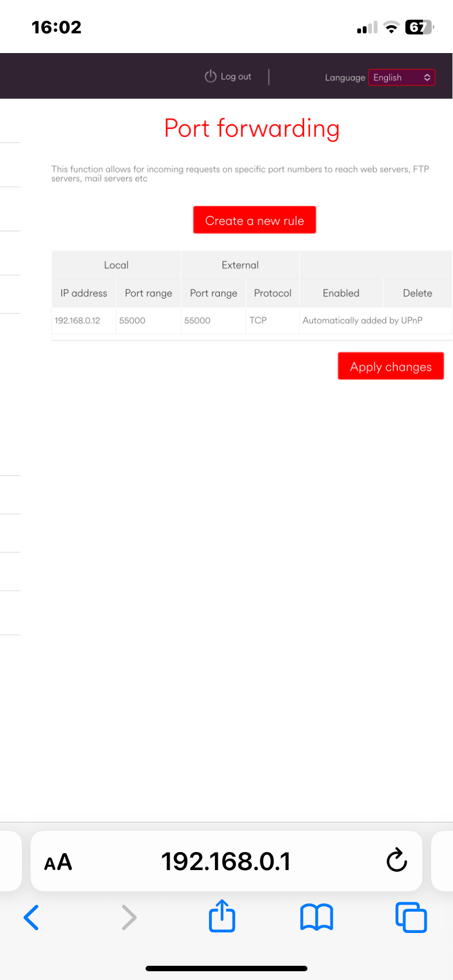Image resolution: width=453 pixels, height=980 pixels.
Task: Select the local port 55000 cell
Action: point(148,320)
